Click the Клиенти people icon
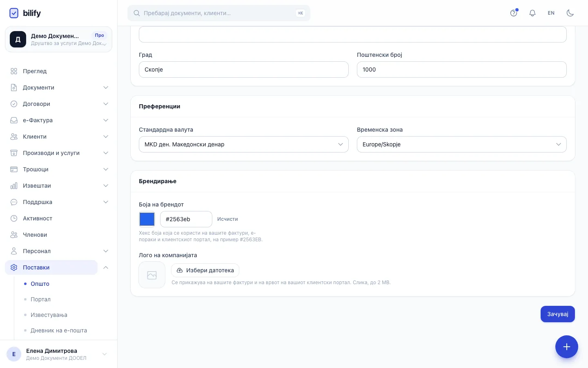This screenshot has width=588, height=368. (14, 137)
